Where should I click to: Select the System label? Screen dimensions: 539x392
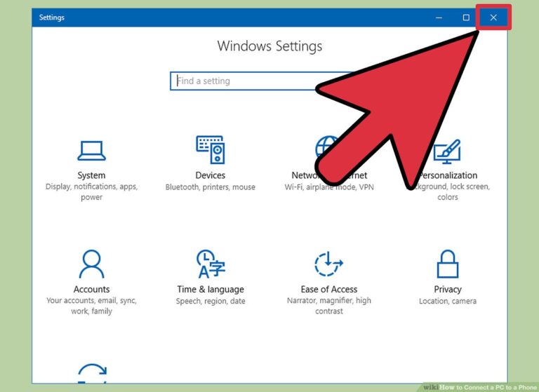(91, 175)
